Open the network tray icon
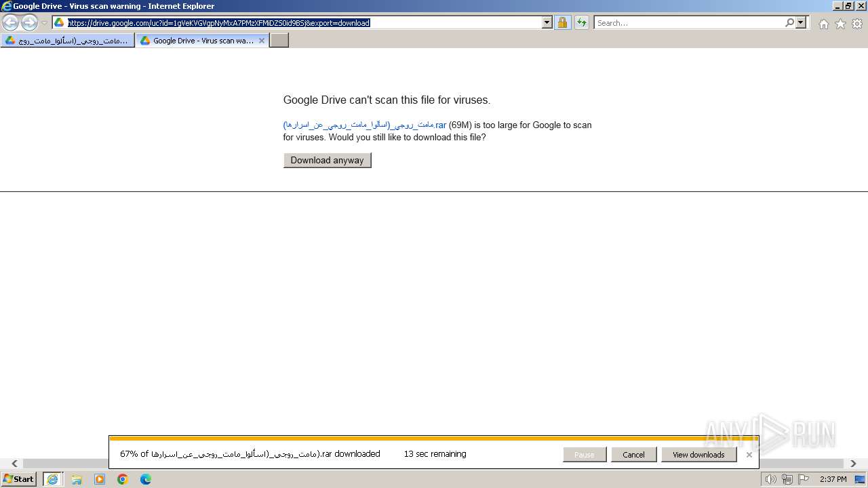The height and width of the screenshot is (488, 868). [787, 479]
